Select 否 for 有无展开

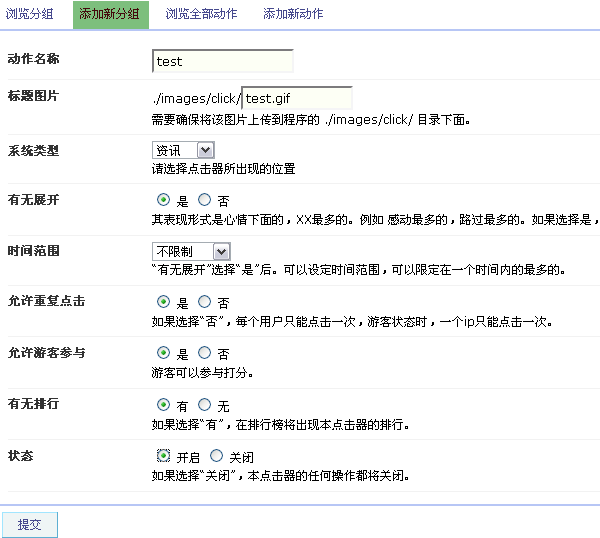(x=204, y=200)
